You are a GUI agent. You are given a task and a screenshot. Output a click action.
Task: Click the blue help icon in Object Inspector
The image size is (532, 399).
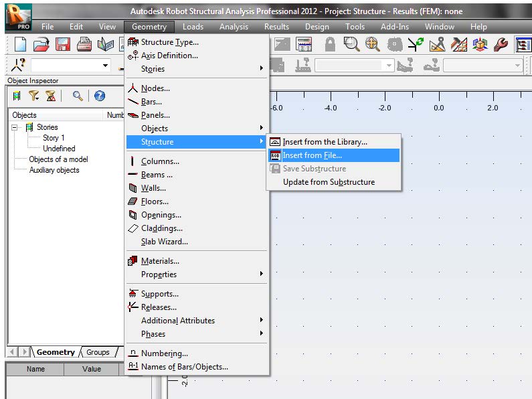(x=100, y=96)
